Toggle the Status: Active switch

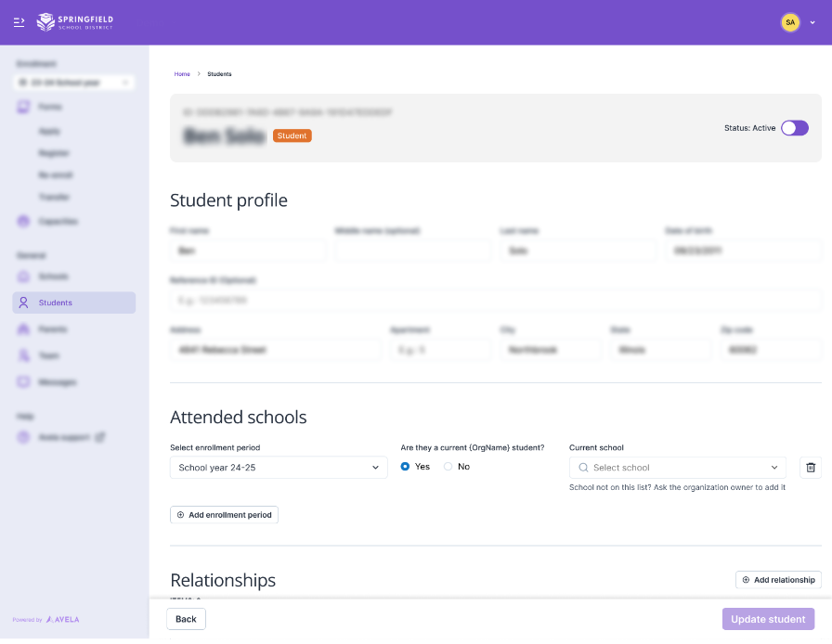click(x=794, y=128)
